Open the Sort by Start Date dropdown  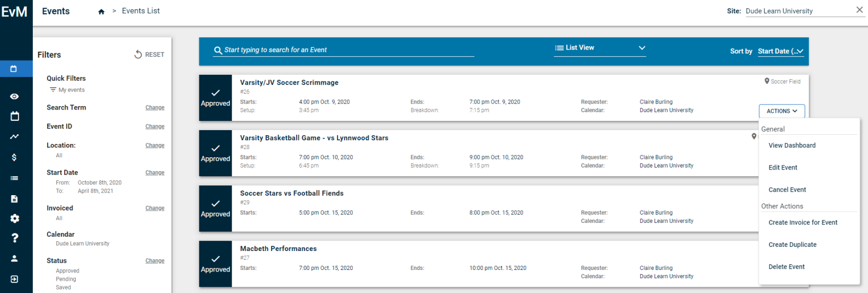pyautogui.click(x=781, y=51)
